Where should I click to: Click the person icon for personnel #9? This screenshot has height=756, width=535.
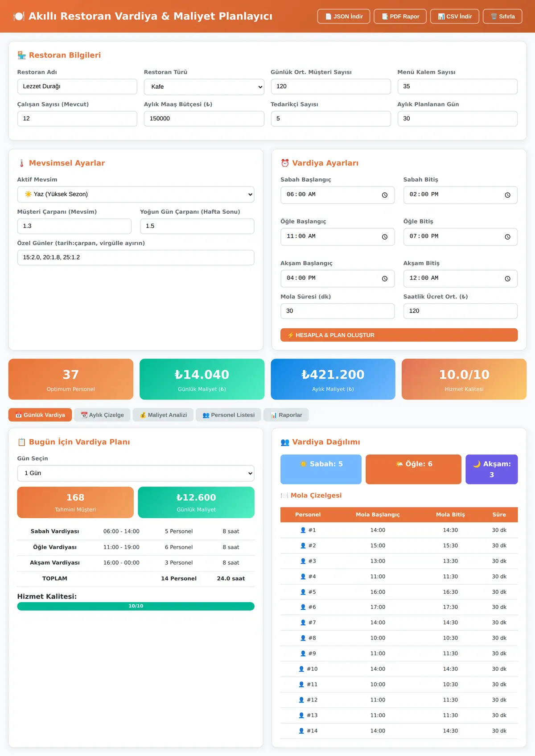[303, 654]
